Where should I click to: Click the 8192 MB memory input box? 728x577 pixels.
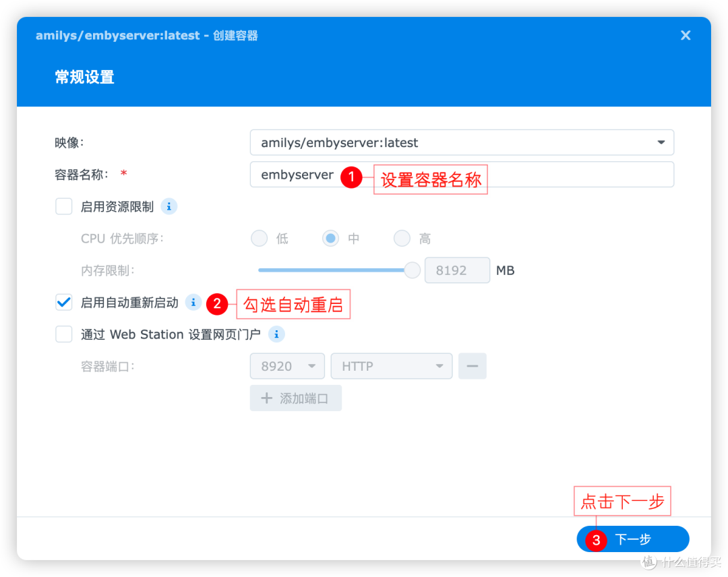457,270
